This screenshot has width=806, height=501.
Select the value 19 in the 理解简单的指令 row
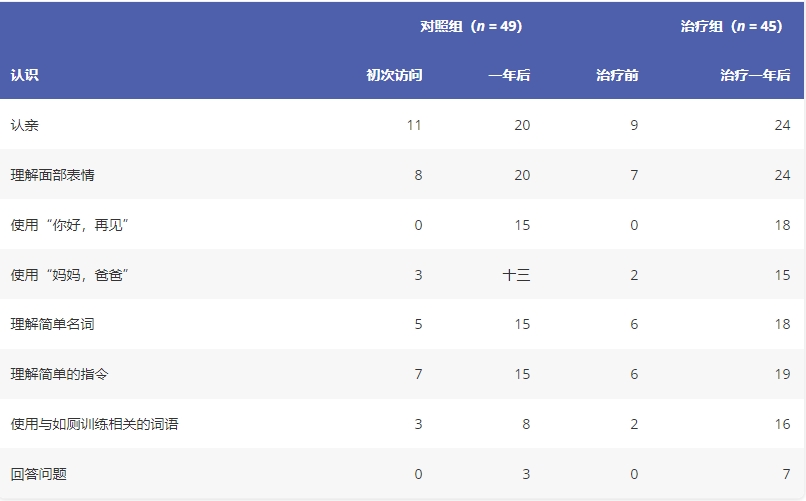pyautogui.click(x=782, y=375)
